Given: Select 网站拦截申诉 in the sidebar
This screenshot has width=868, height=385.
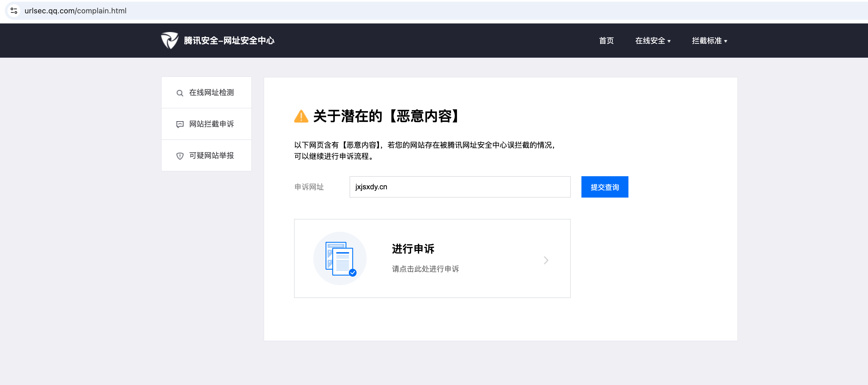Looking at the screenshot, I should tap(211, 124).
